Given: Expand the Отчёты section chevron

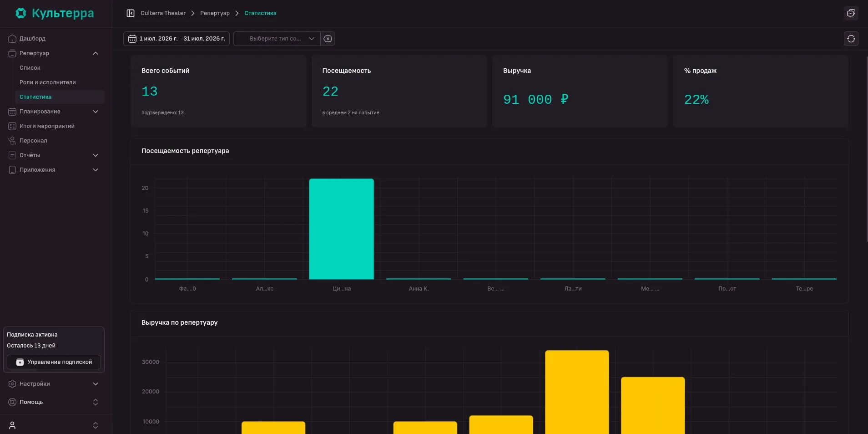Looking at the screenshot, I should [x=96, y=155].
